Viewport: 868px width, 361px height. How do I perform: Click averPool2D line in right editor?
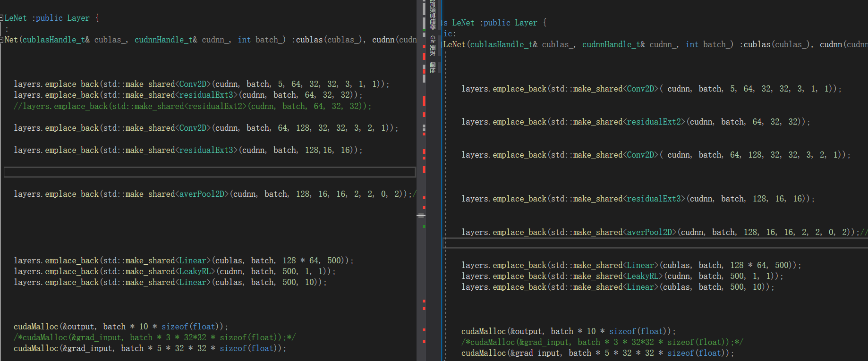coord(664,232)
